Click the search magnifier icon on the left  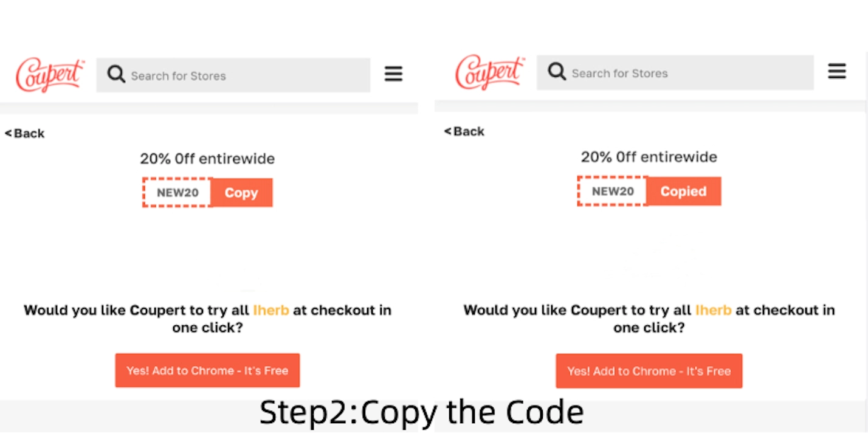(x=115, y=74)
